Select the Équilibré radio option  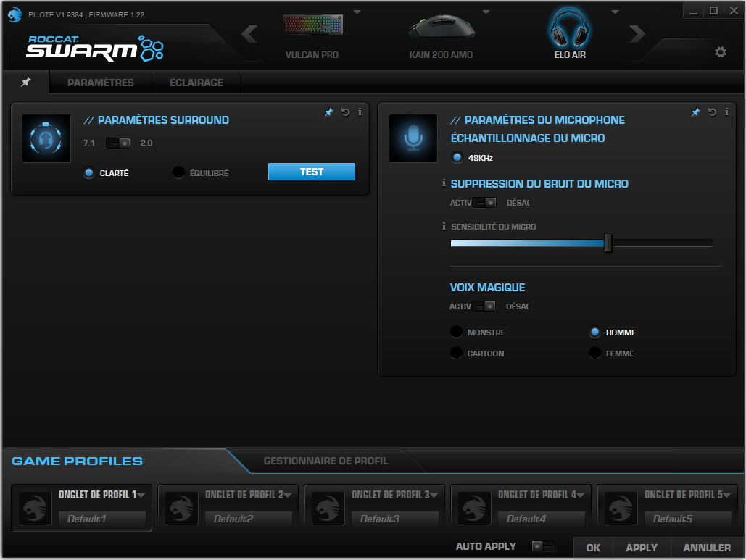click(x=179, y=172)
